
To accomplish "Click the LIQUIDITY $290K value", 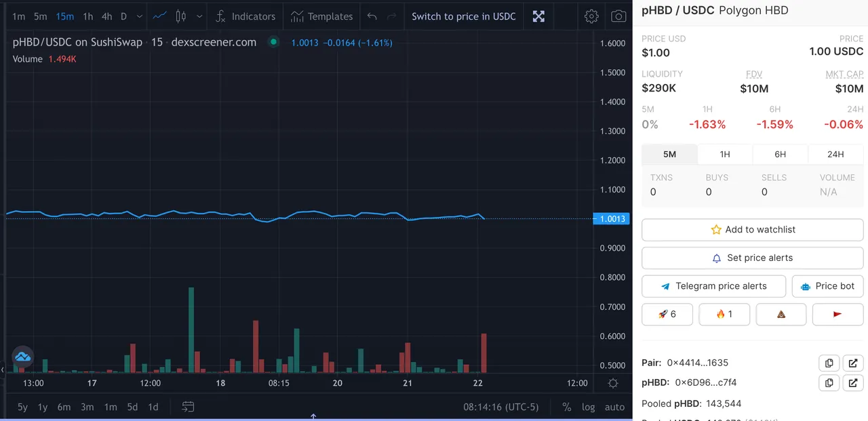I will [659, 88].
